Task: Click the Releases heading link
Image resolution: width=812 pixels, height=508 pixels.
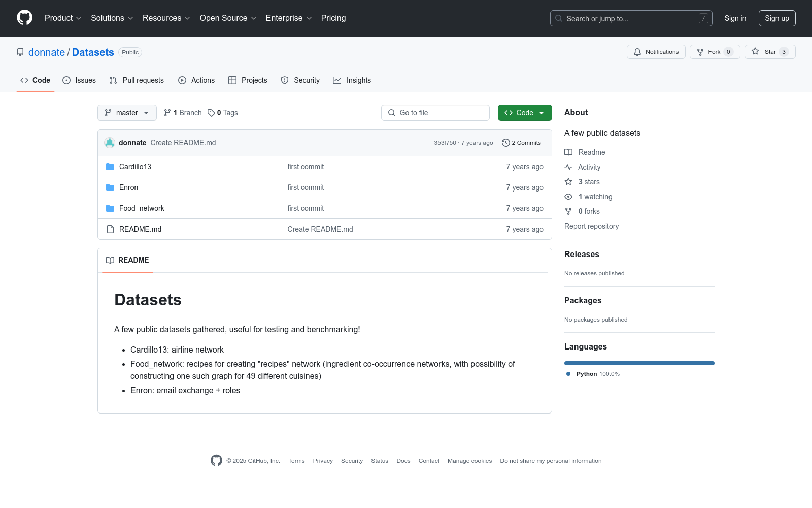Action: [x=582, y=255]
